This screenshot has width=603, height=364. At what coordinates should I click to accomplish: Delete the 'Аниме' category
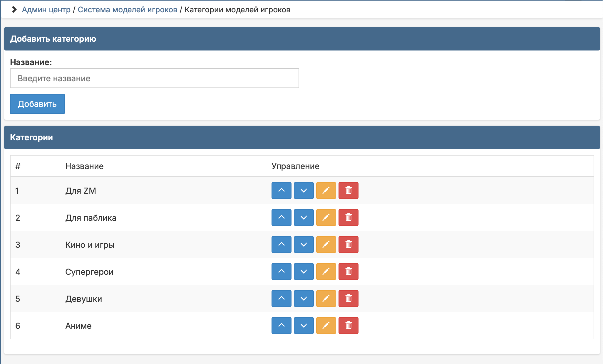click(x=348, y=326)
